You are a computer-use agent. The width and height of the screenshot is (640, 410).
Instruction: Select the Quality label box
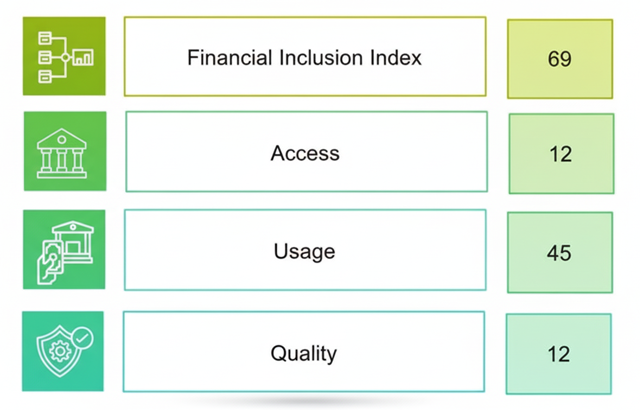coord(304,351)
